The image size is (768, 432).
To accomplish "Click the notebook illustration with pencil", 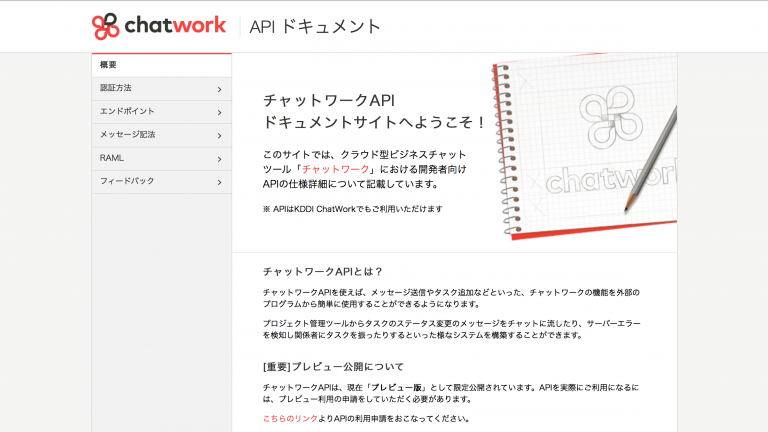I will coord(584,147).
